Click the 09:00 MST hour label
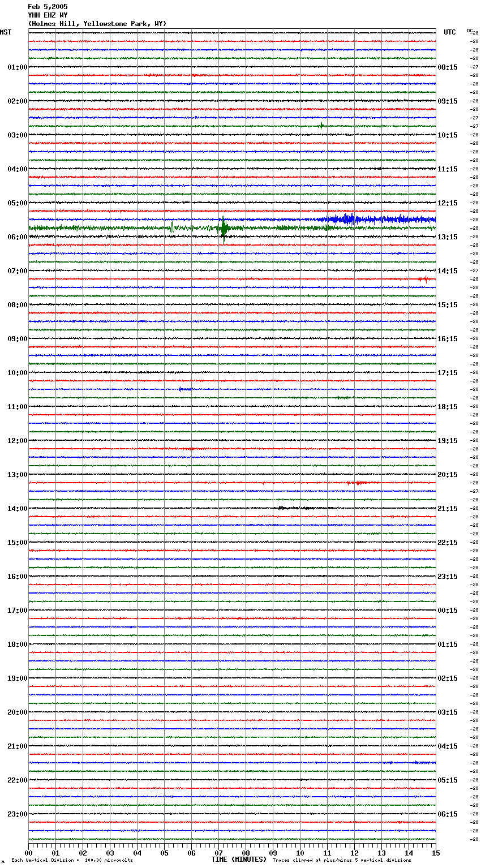 pyautogui.click(x=18, y=339)
